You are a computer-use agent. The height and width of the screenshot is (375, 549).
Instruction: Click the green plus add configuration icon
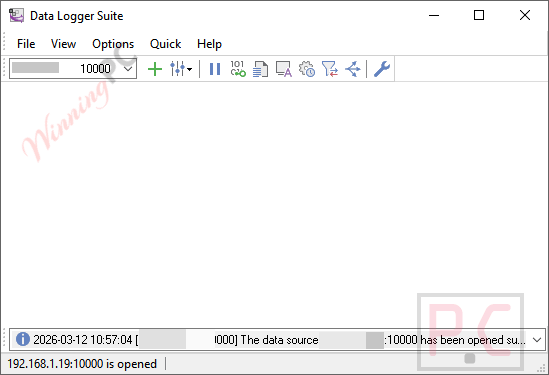154,69
